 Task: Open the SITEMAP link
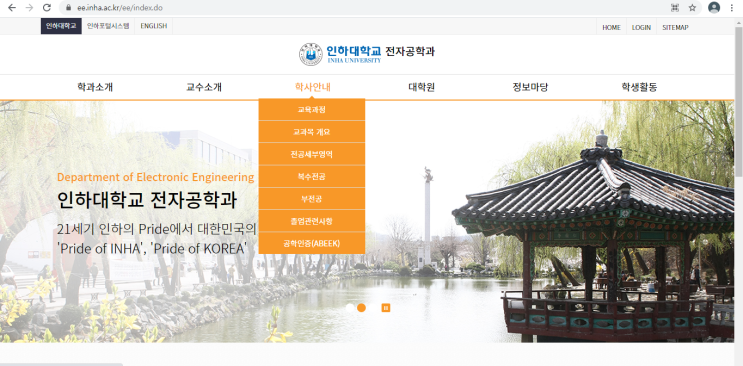[x=675, y=27]
